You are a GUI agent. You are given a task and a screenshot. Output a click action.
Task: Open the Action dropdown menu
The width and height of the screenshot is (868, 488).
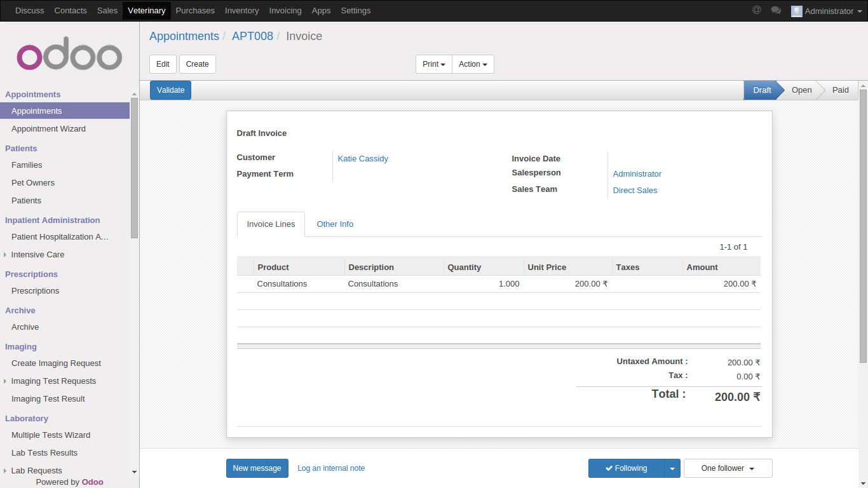coord(473,64)
